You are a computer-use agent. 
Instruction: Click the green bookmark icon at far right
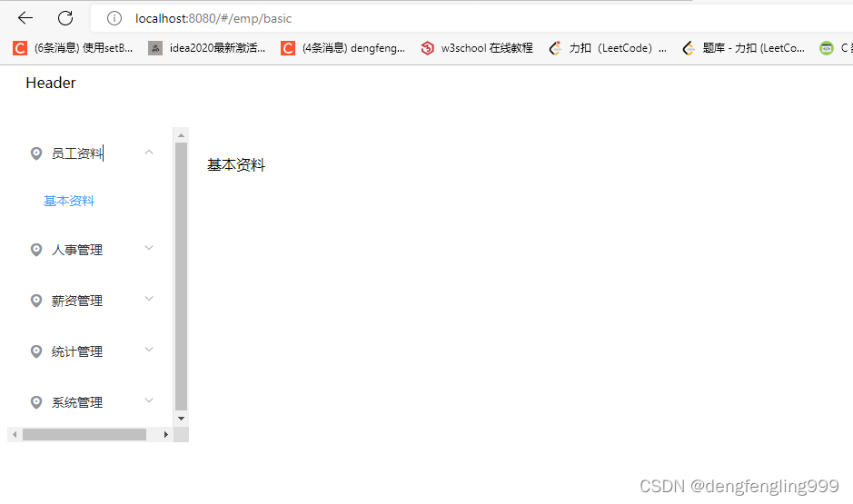[x=827, y=48]
